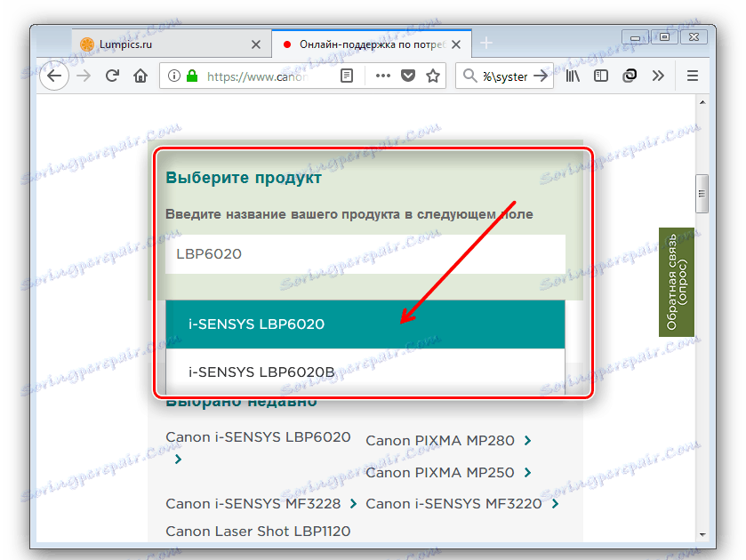Click the scrollbar up arrow
746x560 pixels.
(x=702, y=102)
